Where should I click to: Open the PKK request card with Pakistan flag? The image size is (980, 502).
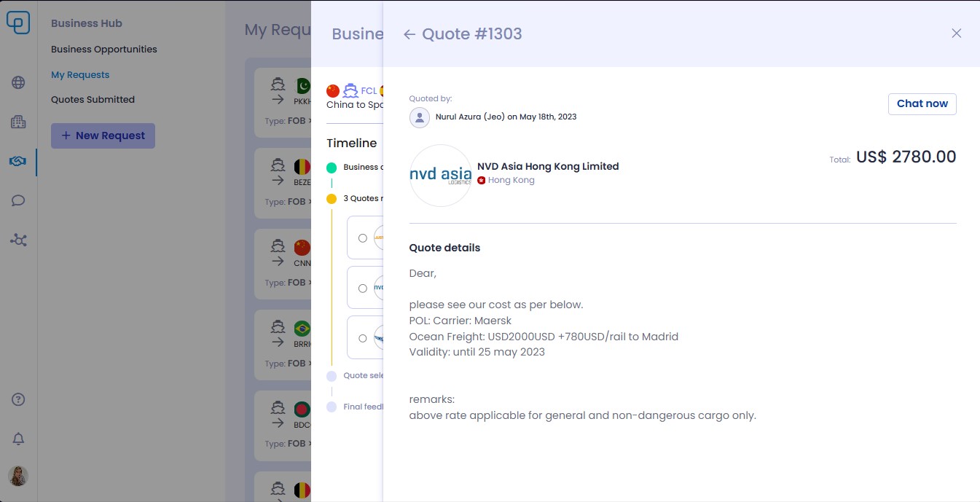(283, 103)
